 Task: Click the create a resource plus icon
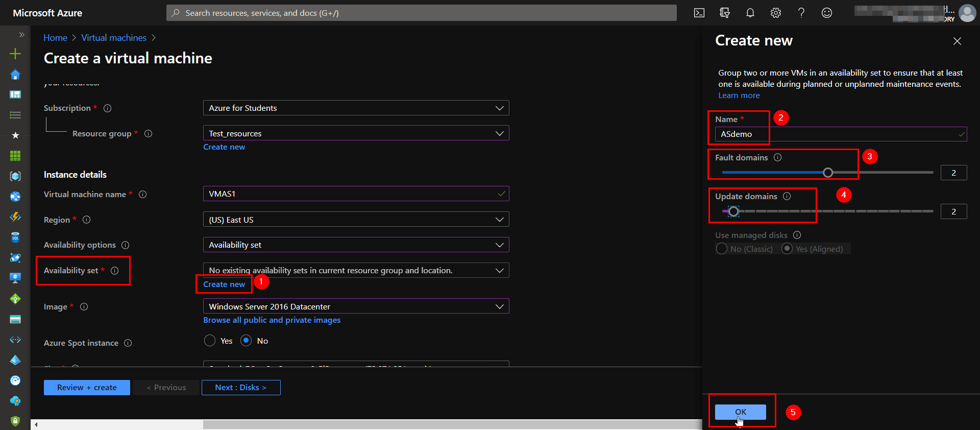(x=15, y=54)
